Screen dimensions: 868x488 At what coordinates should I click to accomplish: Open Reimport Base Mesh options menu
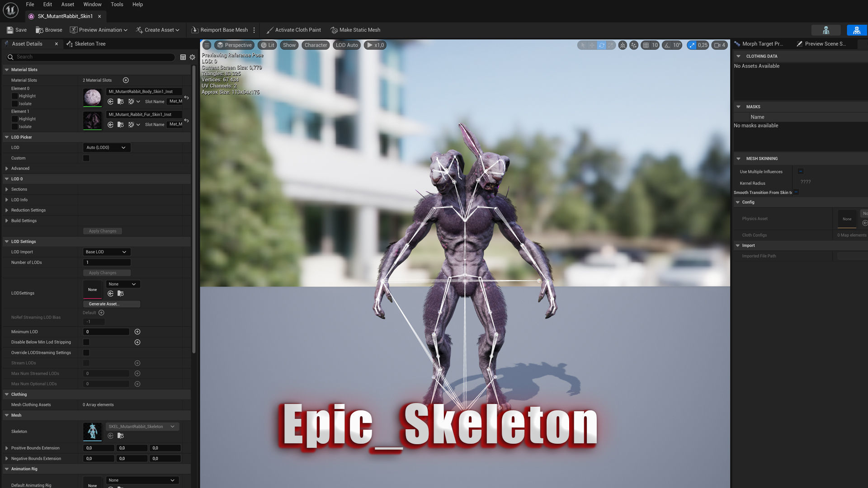click(x=254, y=30)
